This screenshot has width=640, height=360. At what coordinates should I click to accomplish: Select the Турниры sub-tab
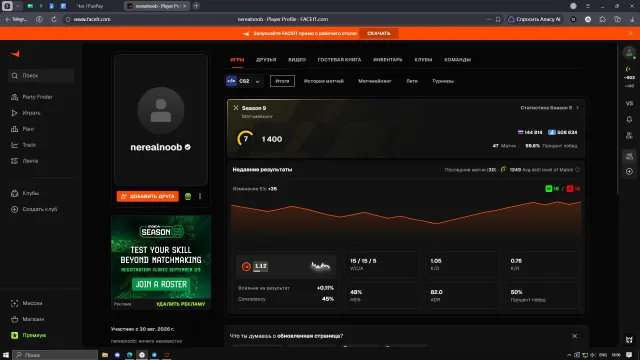[443, 81]
